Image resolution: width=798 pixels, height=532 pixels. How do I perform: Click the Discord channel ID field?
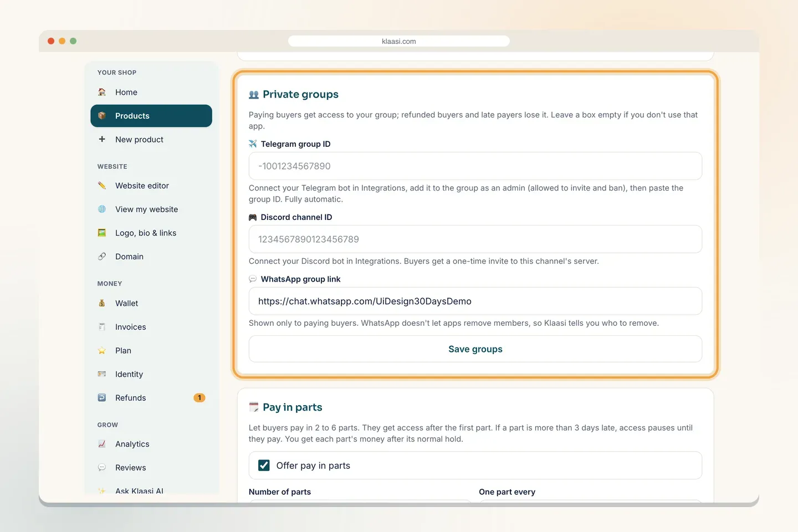click(x=475, y=239)
